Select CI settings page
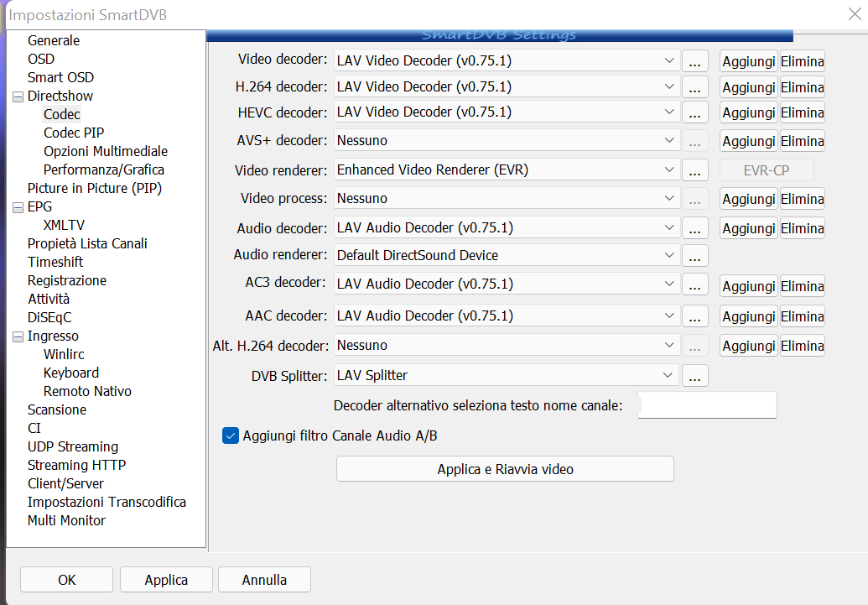This screenshot has width=868, height=605. [x=34, y=428]
